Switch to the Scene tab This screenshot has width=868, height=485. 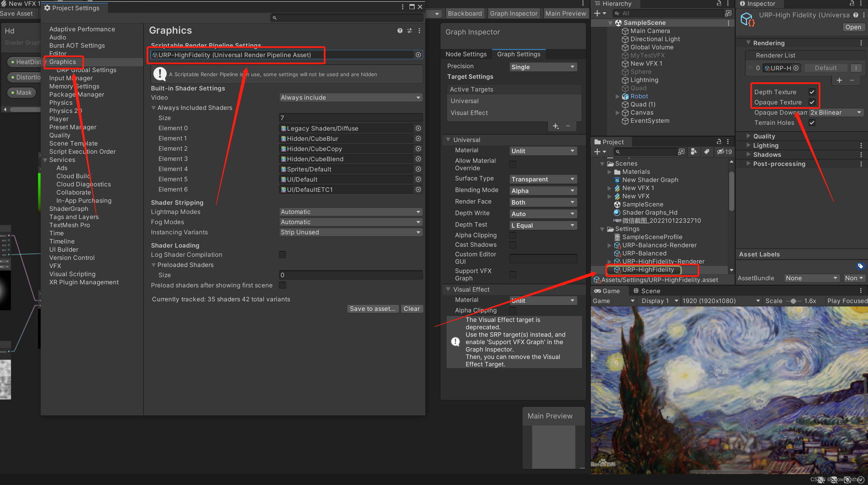(647, 291)
